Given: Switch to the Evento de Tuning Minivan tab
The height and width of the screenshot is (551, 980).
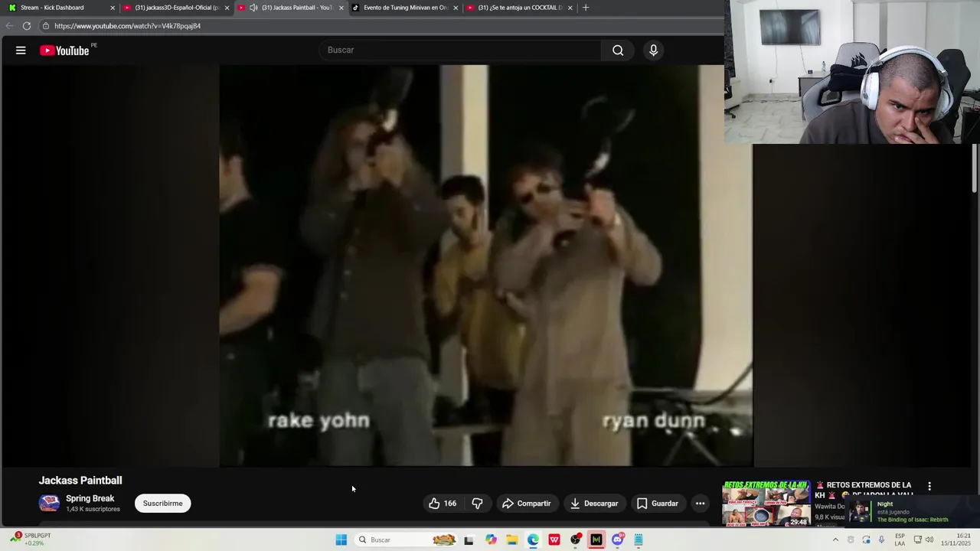Looking at the screenshot, I should tap(405, 8).
